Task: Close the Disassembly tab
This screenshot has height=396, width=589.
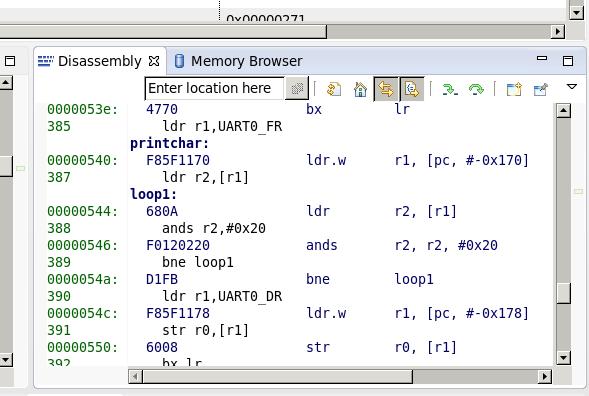Action: pos(154,61)
